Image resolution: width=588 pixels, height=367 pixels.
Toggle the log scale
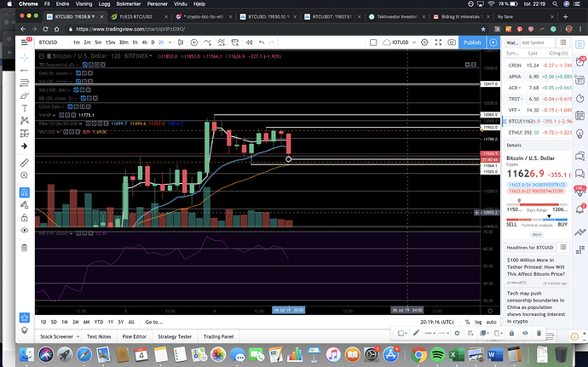coord(478,322)
